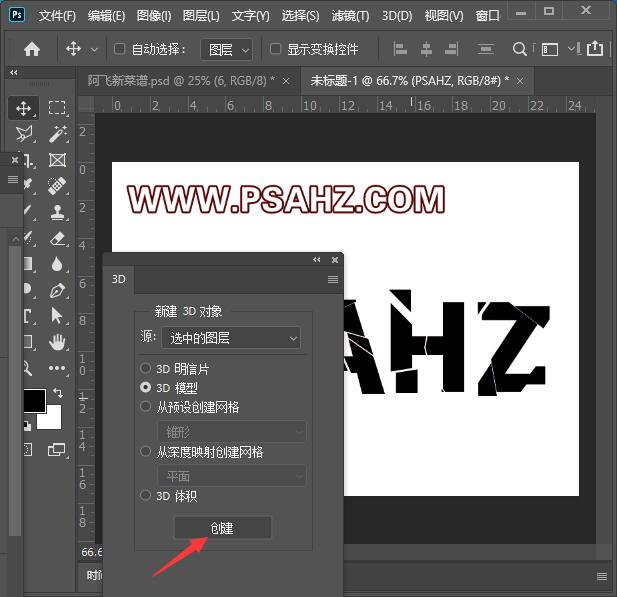Select the 从深度映射创建网格 radio option
Image resolution: width=617 pixels, height=597 pixels.
point(145,451)
